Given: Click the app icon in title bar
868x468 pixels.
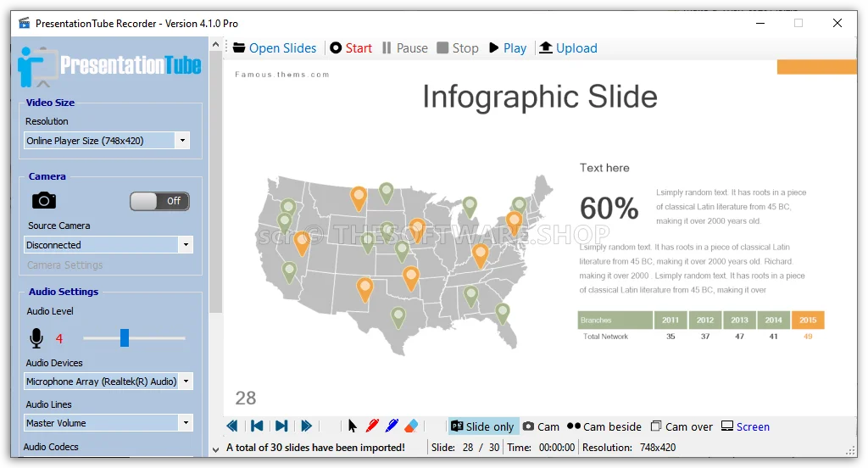Looking at the screenshot, I should tap(24, 23).
